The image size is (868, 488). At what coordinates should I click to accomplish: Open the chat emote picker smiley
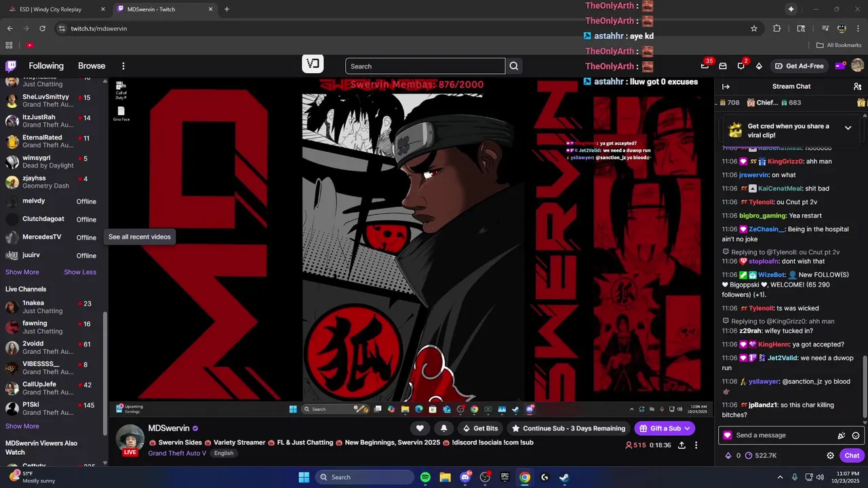pos(856,435)
